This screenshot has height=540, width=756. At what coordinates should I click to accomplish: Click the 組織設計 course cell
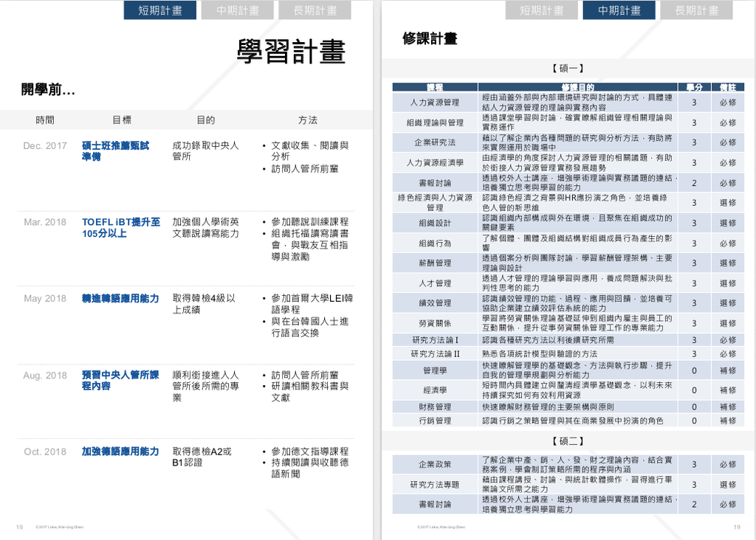pyautogui.click(x=435, y=223)
